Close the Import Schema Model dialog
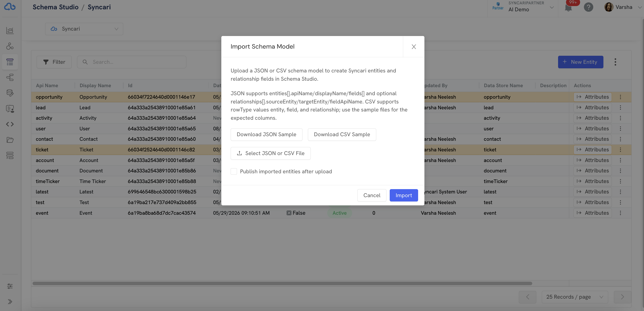 [414, 47]
